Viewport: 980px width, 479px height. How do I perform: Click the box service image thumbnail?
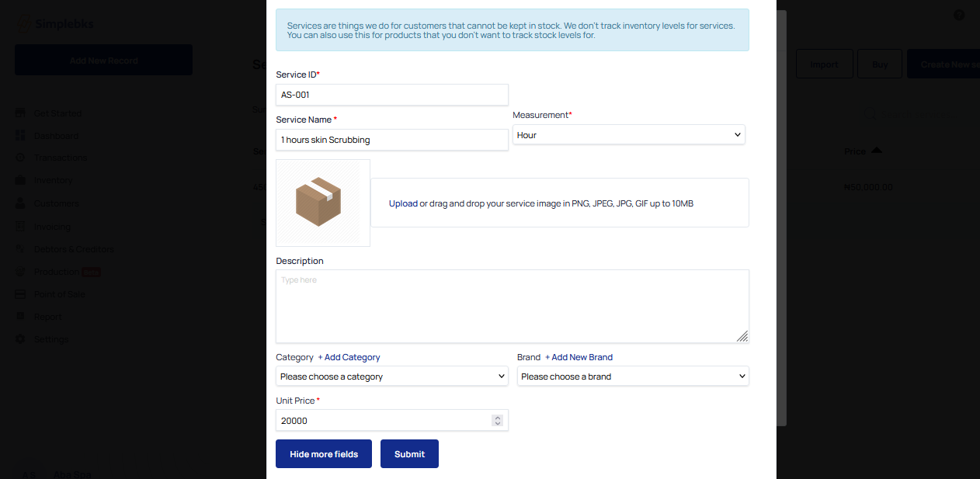323,203
